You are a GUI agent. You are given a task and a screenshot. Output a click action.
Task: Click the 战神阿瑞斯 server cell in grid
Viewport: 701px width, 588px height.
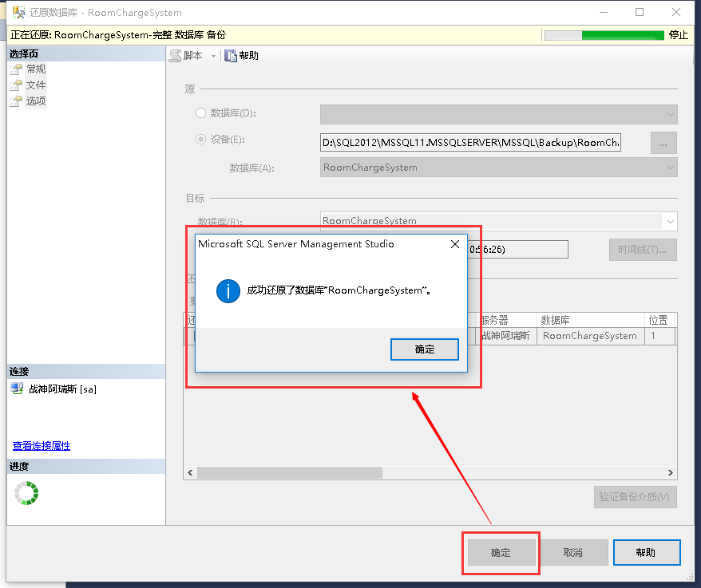[x=507, y=336]
